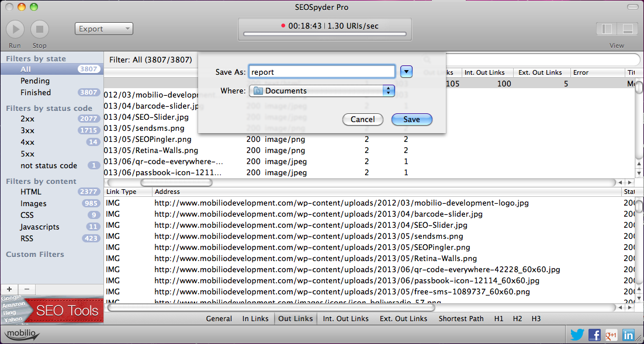Viewport: 644px width, 344px height.
Task: Select the not status code filter
Action: click(52, 165)
